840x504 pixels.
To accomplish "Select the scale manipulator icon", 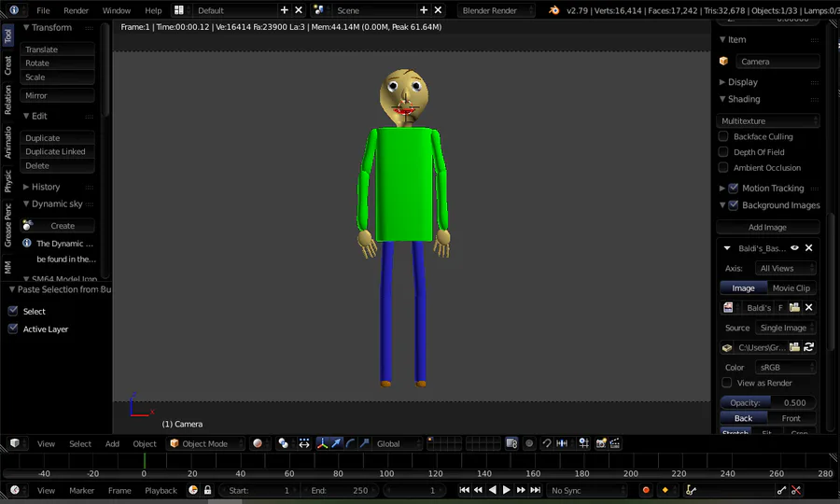I will [364, 443].
